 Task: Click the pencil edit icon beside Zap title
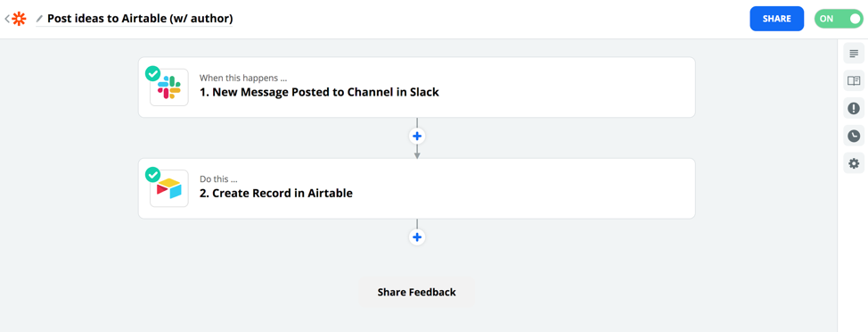(39, 19)
